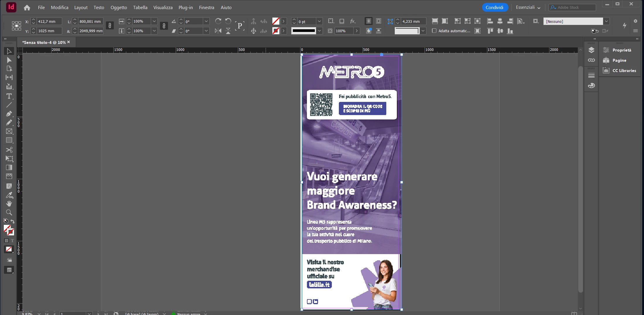Select the Gap tool
This screenshot has height=315, width=644.
point(9,77)
